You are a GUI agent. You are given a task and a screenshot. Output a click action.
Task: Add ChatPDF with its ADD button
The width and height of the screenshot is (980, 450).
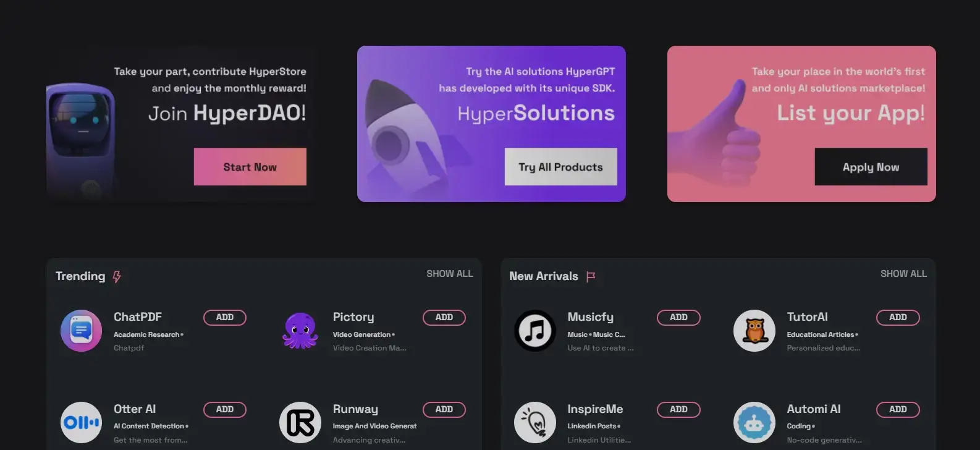click(225, 317)
